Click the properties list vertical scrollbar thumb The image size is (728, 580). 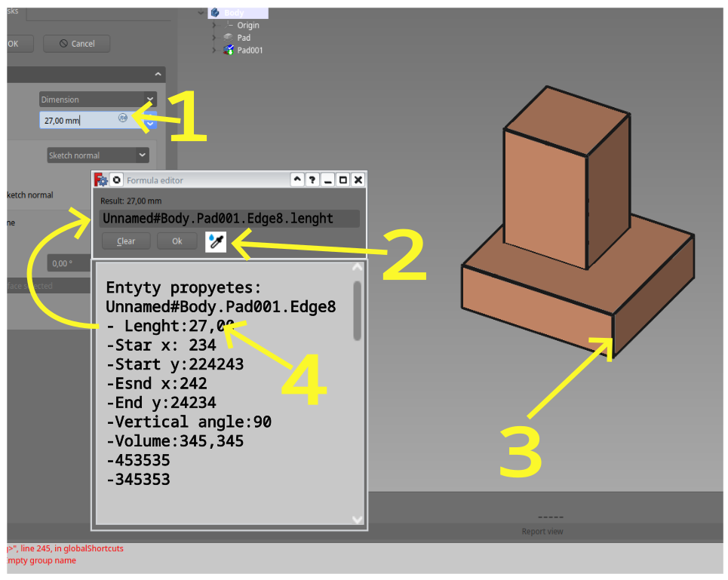coord(357,311)
